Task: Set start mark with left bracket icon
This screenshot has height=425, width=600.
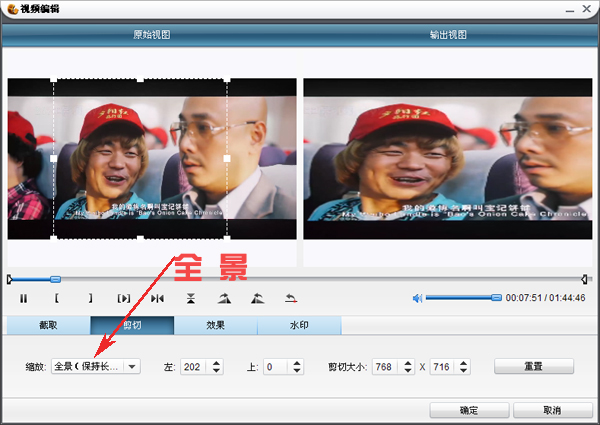Action: click(x=57, y=298)
